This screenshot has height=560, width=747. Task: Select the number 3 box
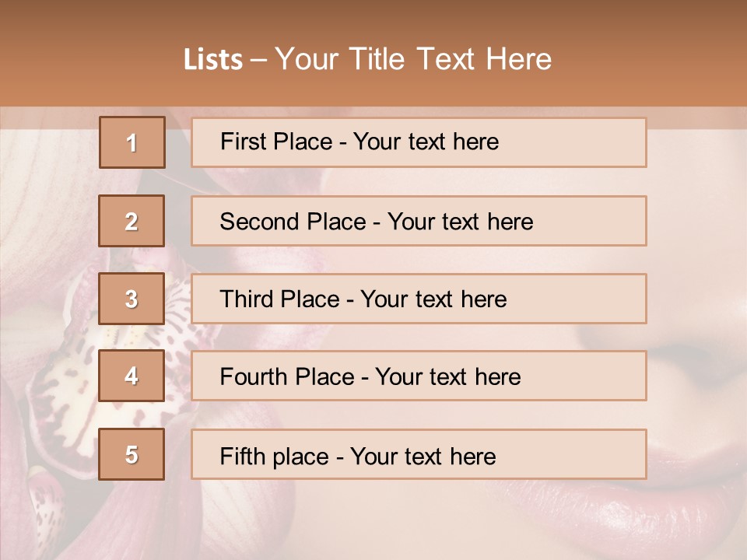(132, 299)
